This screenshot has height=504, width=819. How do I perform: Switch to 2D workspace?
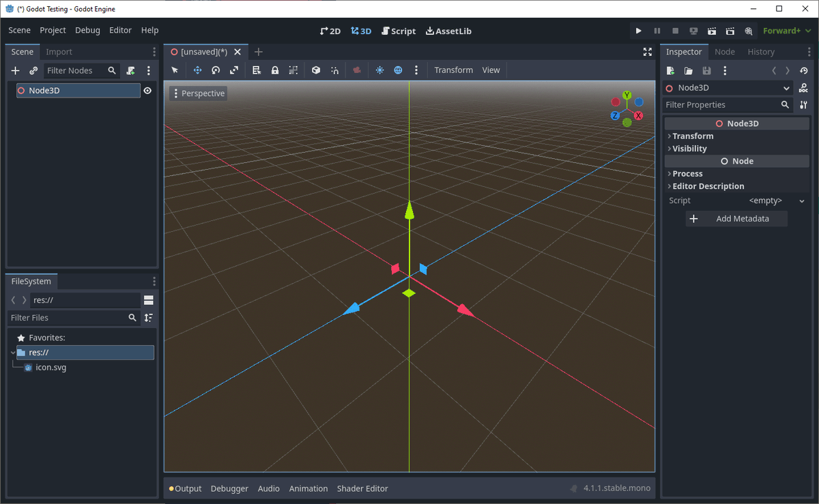tap(330, 31)
